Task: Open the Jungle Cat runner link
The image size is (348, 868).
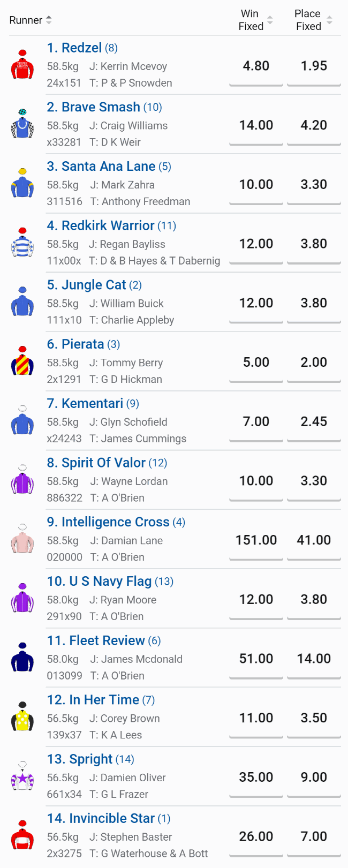Action: tap(87, 285)
